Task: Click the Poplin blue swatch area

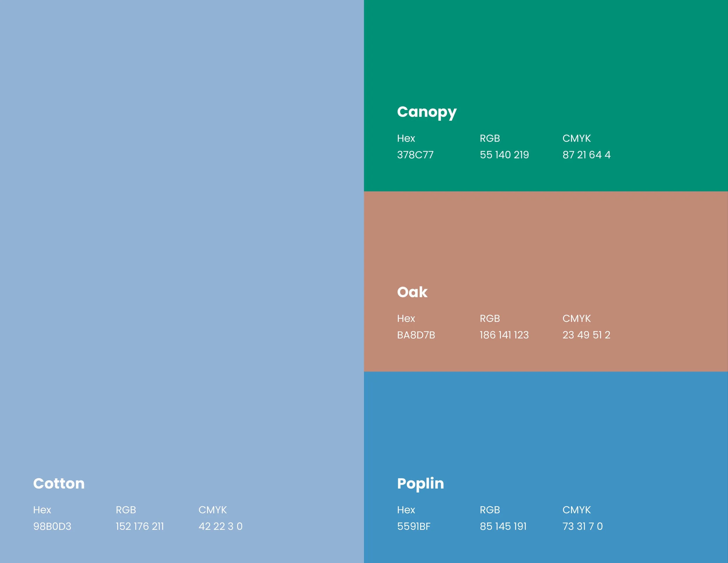Action: [x=546, y=420]
